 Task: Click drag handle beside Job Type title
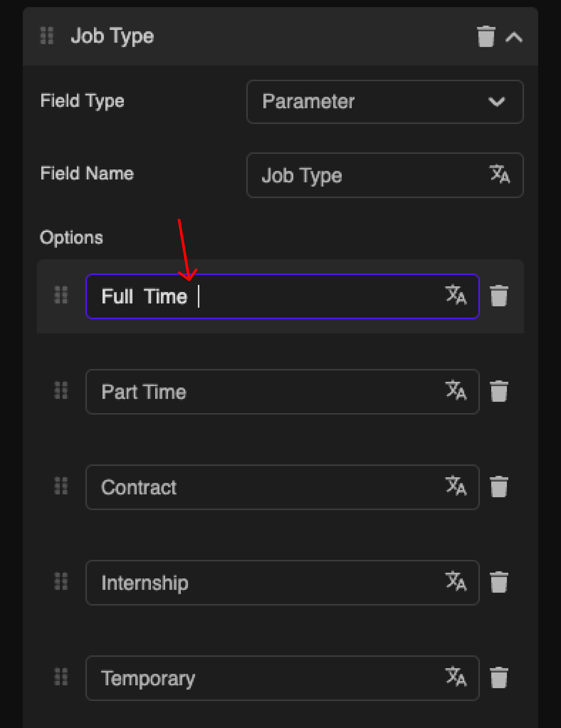point(47,36)
